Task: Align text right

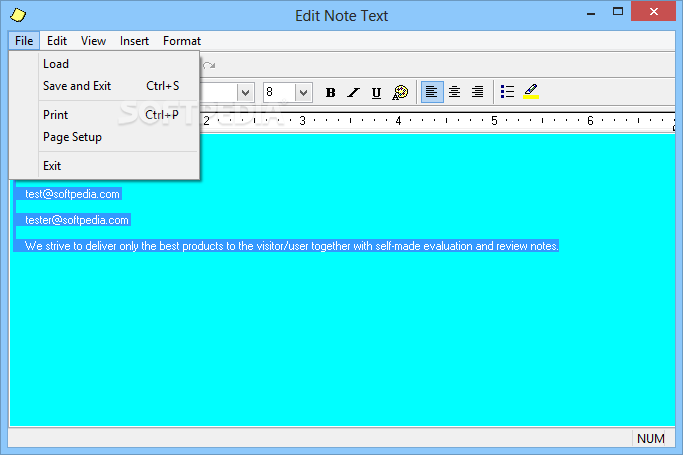Action: coord(478,92)
